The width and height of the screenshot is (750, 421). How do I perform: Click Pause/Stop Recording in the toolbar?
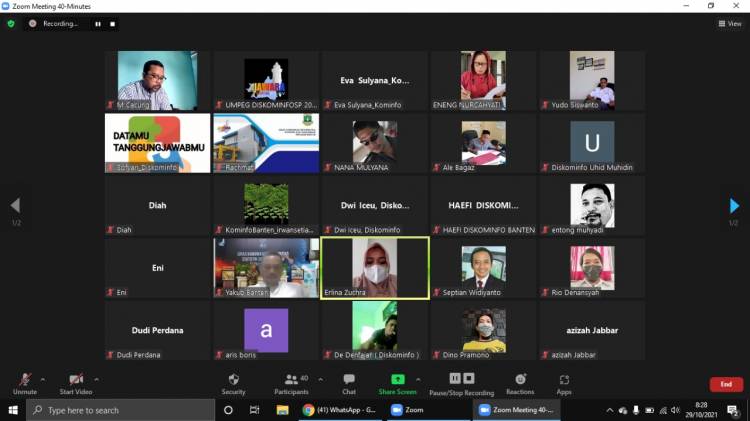click(461, 384)
